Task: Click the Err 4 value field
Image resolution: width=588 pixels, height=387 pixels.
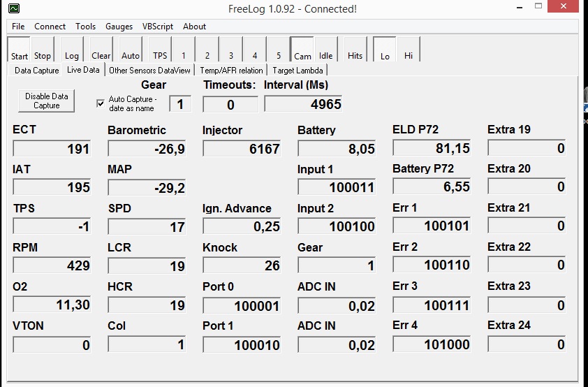Action: [x=432, y=344]
